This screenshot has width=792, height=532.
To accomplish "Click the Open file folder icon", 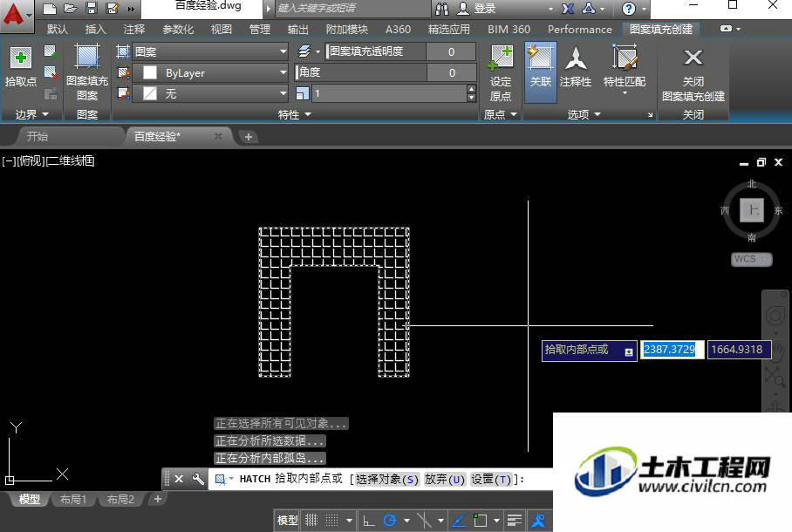I will [70, 8].
